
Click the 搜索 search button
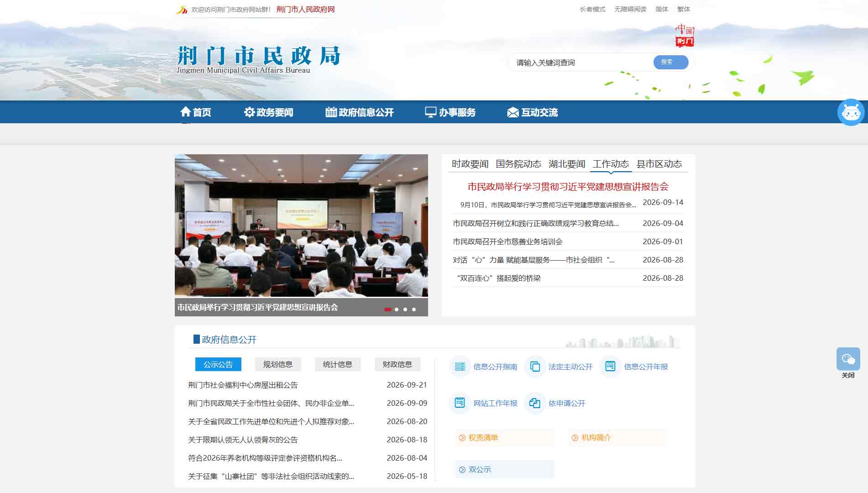pos(671,62)
